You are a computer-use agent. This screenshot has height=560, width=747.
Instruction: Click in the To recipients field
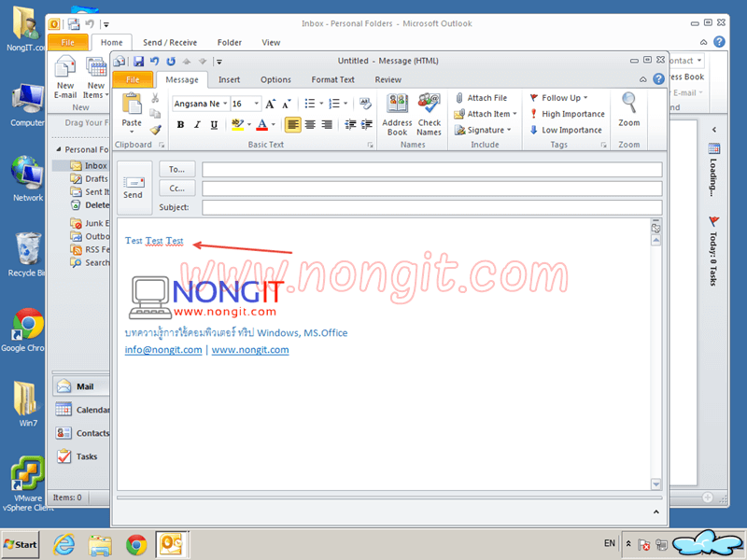(432, 170)
